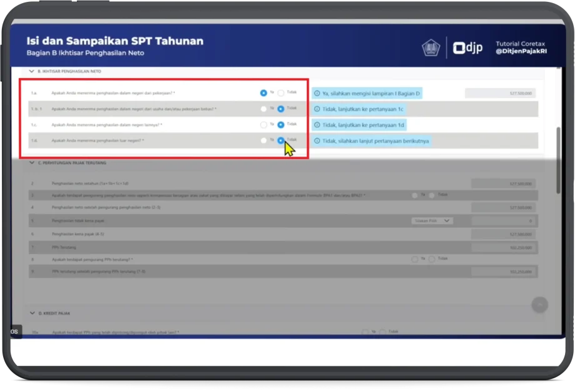
Task: Click the round scroll-to-top floating button
Action: point(539,305)
